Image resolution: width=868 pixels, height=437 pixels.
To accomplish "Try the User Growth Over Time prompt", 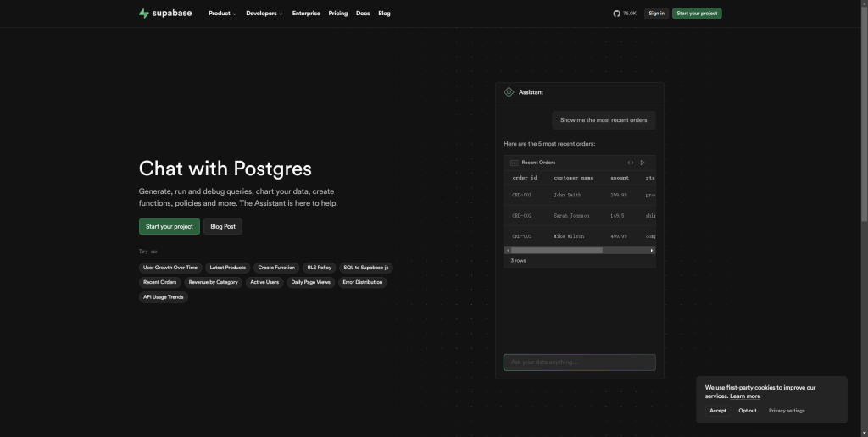I will [x=170, y=268].
